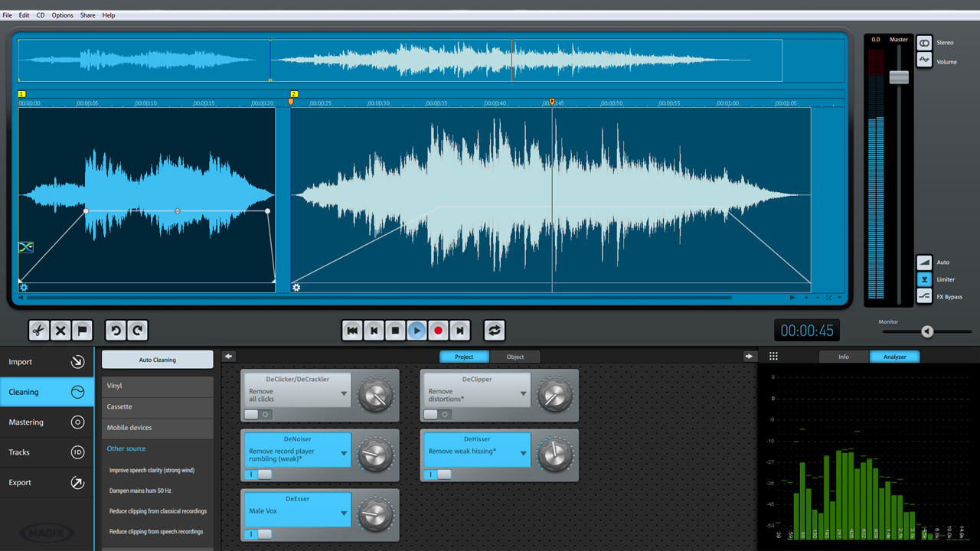Click the delete X tool button
This screenshot has height=551, width=980.
(x=60, y=331)
